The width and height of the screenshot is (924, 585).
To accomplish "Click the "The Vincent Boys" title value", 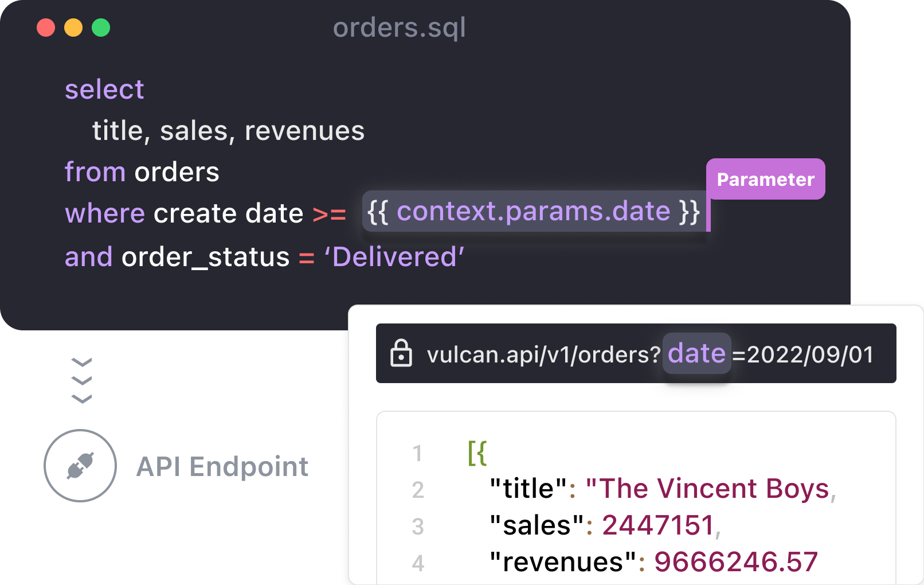I will click(x=708, y=489).
